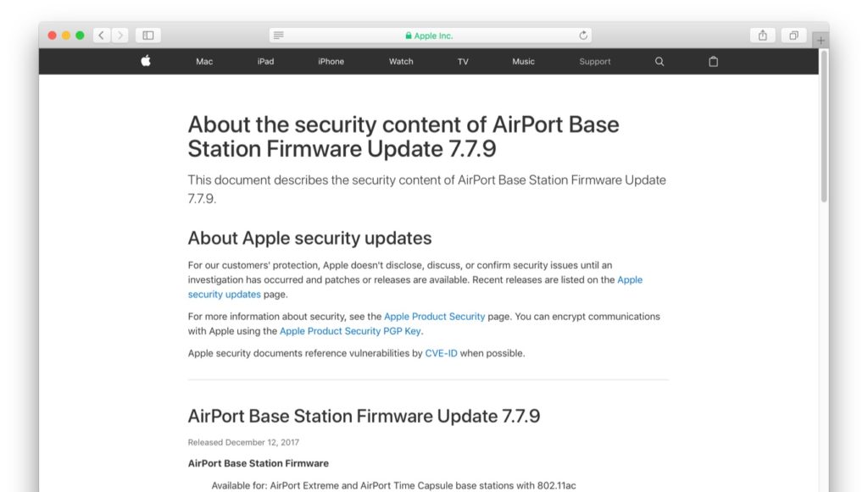Go to the iPhone section
This screenshot has width=868, height=492.
[331, 62]
